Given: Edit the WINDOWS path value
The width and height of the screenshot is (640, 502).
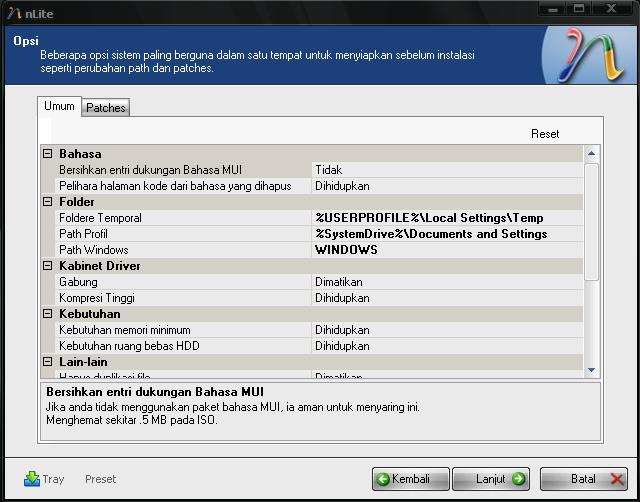Looking at the screenshot, I should [x=448, y=250].
